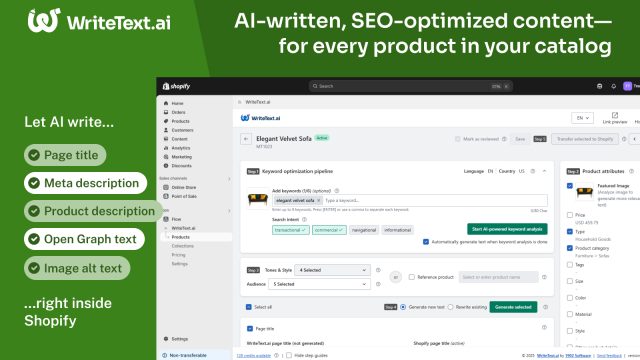Open Point of Sale channel
Viewport: 640px width, 360px height.
(x=184, y=196)
